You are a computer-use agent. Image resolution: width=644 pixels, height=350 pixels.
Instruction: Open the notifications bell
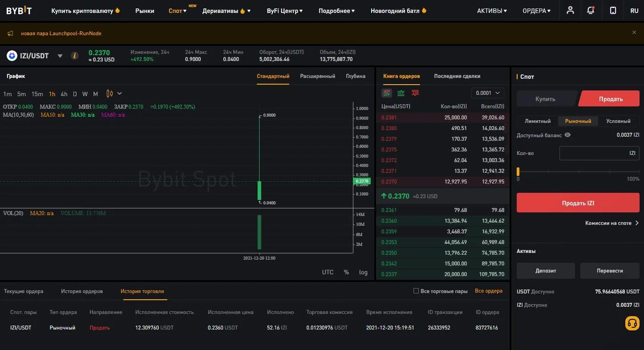tap(591, 10)
